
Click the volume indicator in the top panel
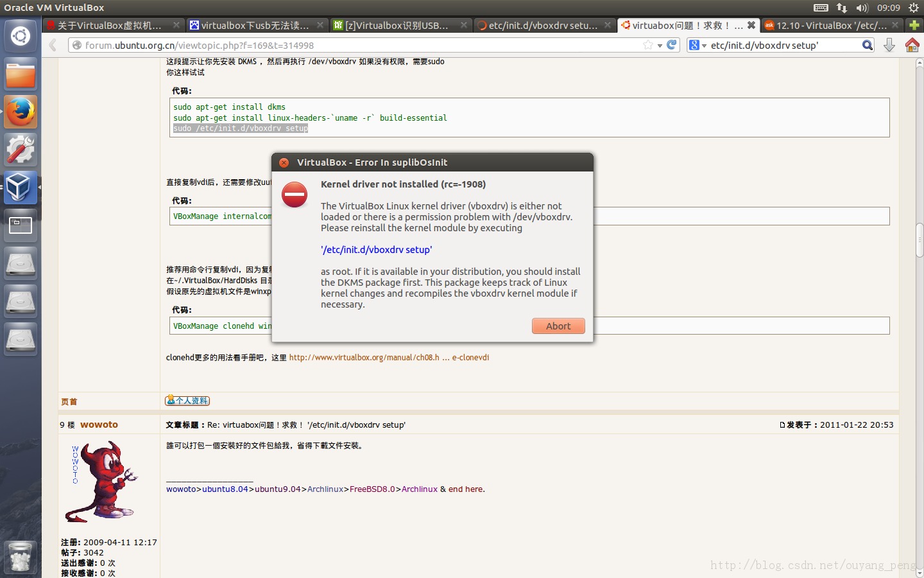[860, 8]
